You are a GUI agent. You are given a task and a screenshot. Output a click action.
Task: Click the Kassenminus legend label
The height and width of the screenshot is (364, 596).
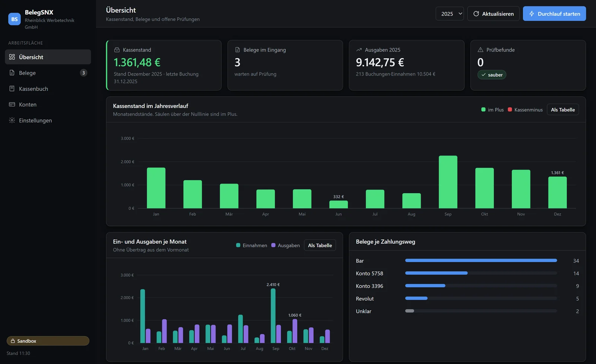pos(529,110)
